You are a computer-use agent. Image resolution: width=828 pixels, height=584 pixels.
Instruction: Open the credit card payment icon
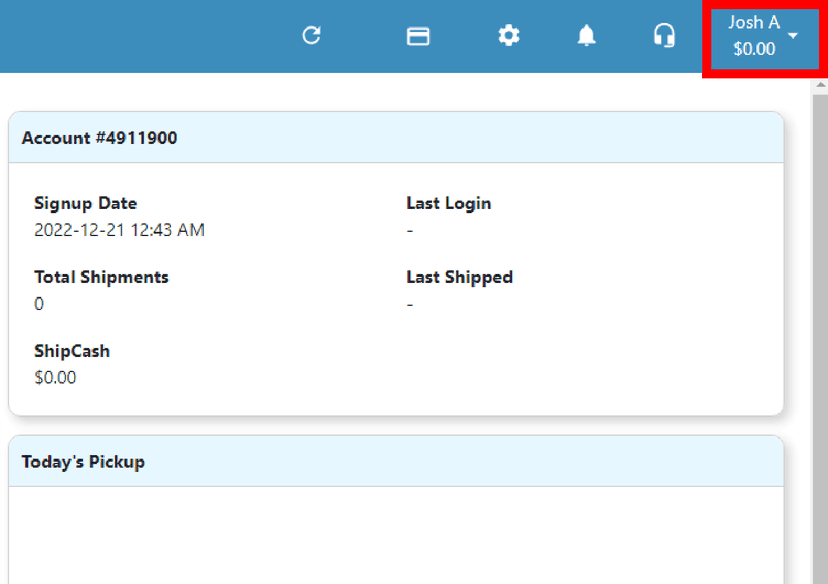[x=418, y=36]
